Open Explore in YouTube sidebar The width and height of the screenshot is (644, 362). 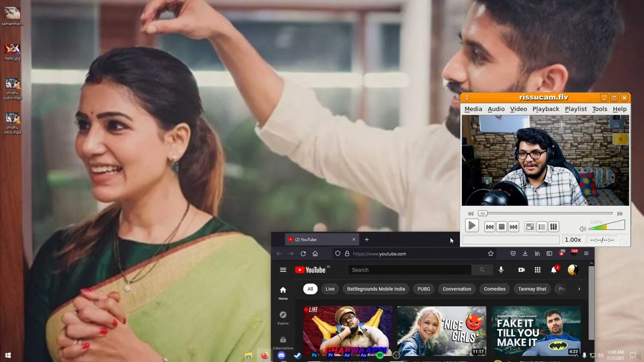pyautogui.click(x=283, y=317)
